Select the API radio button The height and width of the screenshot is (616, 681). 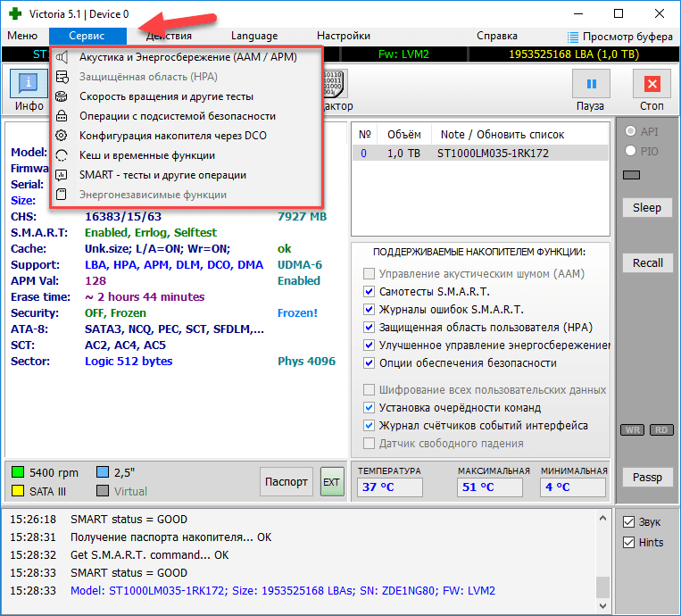pos(631,131)
